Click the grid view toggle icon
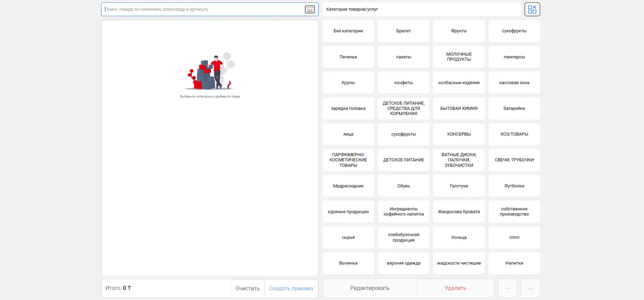Image resolution: width=644 pixels, height=300 pixels. [532, 9]
